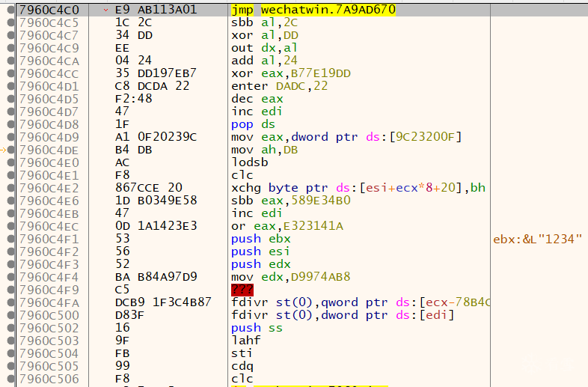
Task: Click the sbb al,2C instruction
Action: coord(264,22)
